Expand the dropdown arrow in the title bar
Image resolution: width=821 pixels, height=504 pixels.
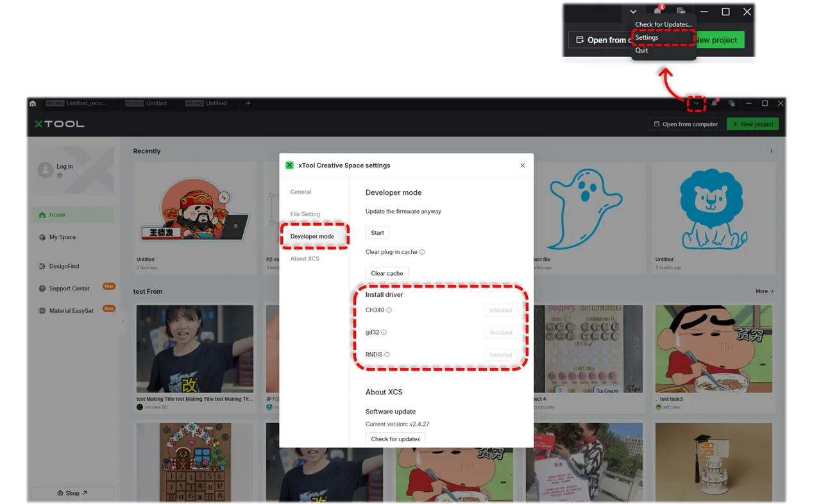696,103
